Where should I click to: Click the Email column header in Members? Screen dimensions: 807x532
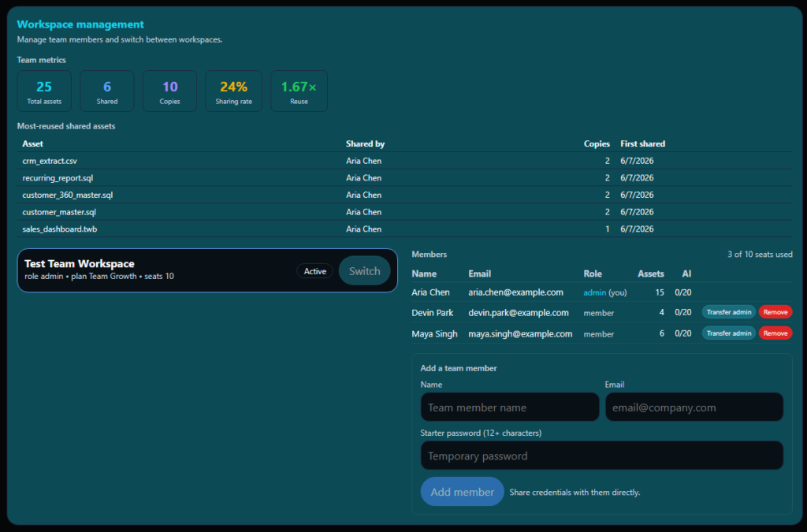point(480,273)
